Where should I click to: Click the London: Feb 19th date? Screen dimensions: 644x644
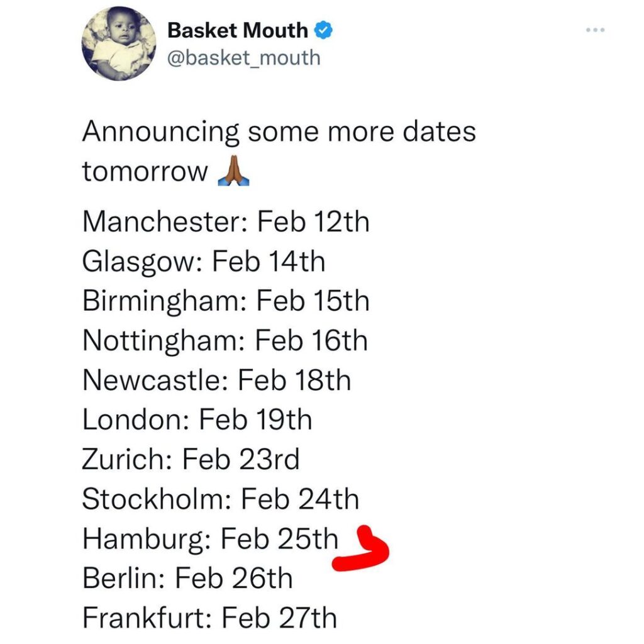point(197,420)
